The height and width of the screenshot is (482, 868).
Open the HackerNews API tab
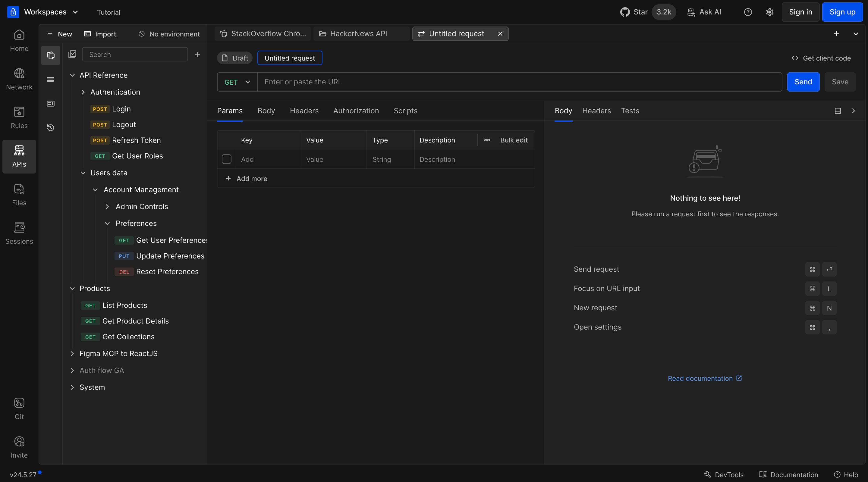361,34
